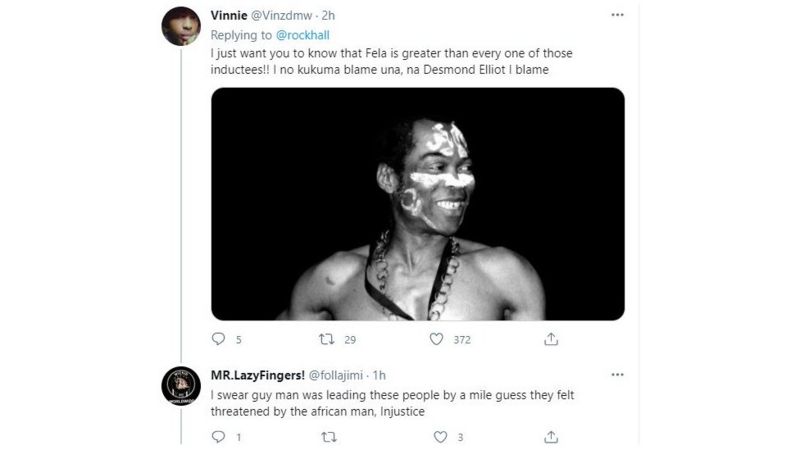Retweet the MR.LazyFingers tweet
The image size is (800, 450).
(x=326, y=437)
